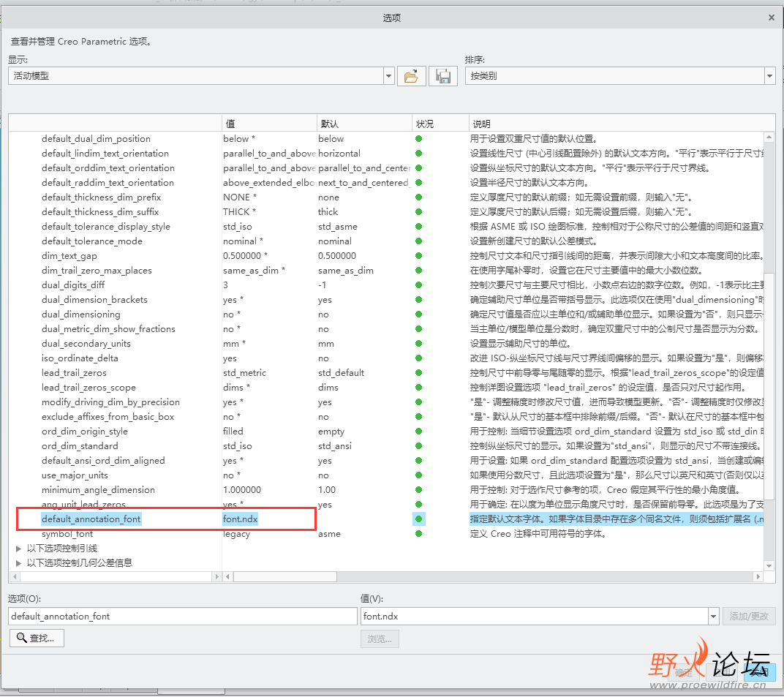Click the 浏览... button

[380, 639]
